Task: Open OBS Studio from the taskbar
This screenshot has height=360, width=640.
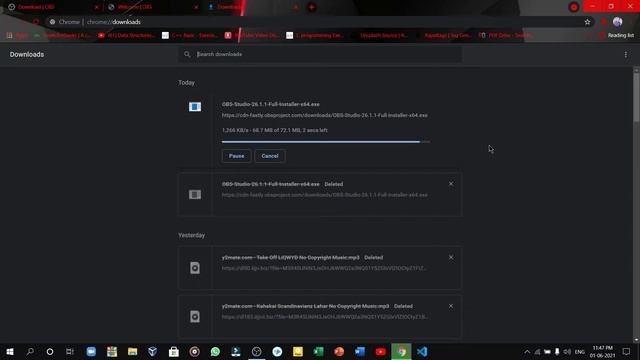Action: click(x=256, y=351)
